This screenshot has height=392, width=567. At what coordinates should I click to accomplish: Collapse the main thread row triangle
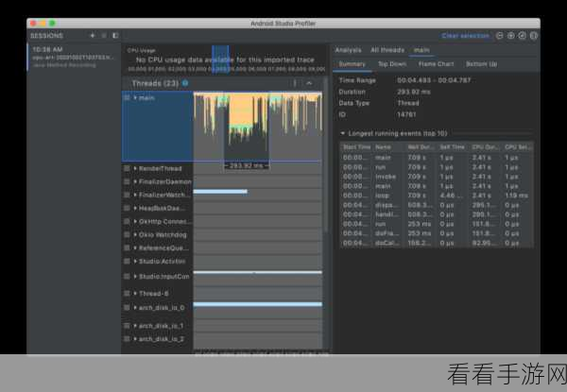135,97
